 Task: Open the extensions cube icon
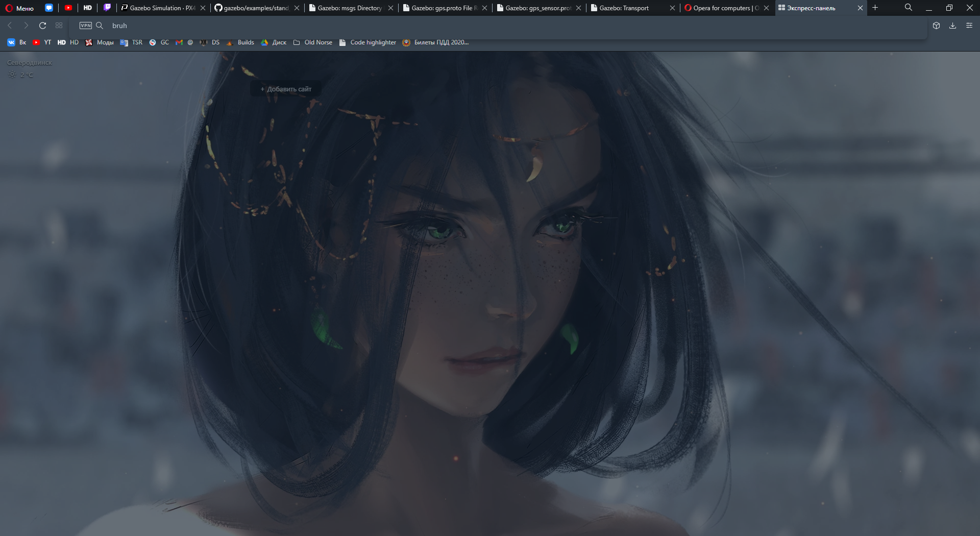[x=936, y=26]
